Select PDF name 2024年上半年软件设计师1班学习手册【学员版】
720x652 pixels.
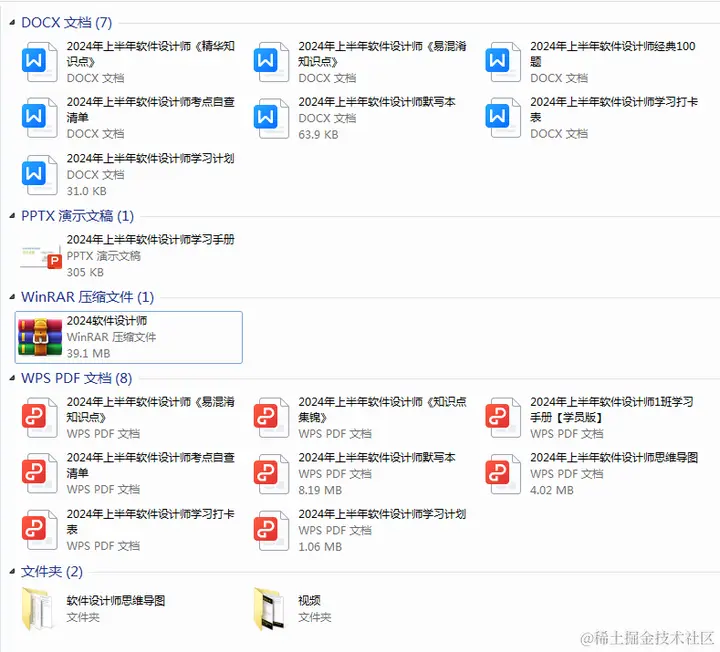(x=612, y=410)
